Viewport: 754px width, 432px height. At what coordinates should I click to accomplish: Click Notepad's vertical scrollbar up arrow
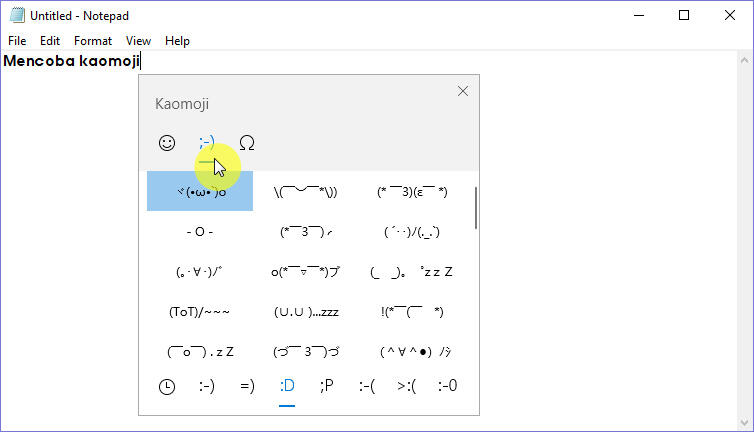744,61
